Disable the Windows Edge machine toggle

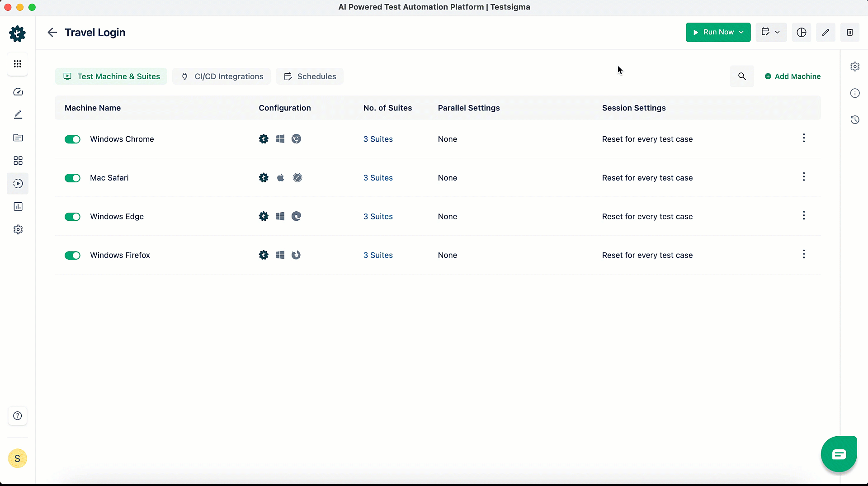(72, 217)
